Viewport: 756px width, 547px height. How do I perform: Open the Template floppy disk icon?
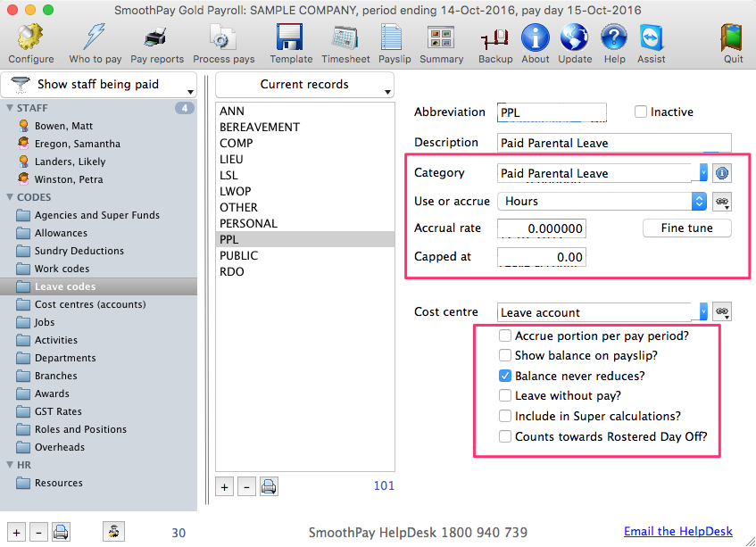(x=291, y=44)
